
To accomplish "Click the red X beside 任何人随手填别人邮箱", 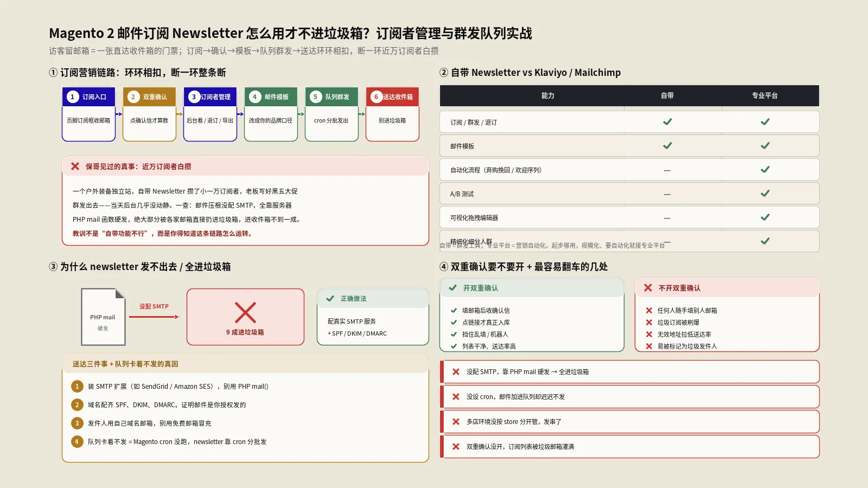I will coord(649,311).
